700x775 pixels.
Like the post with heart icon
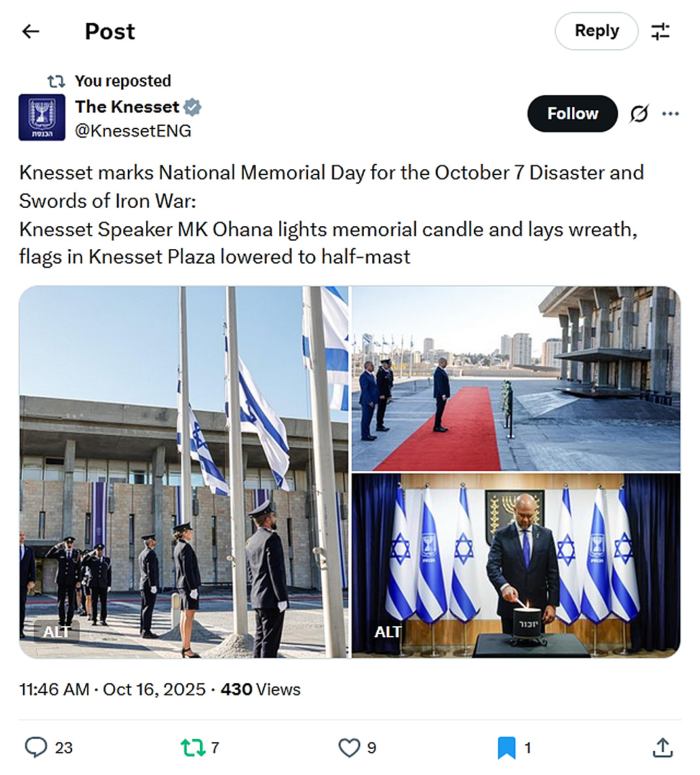click(x=349, y=747)
